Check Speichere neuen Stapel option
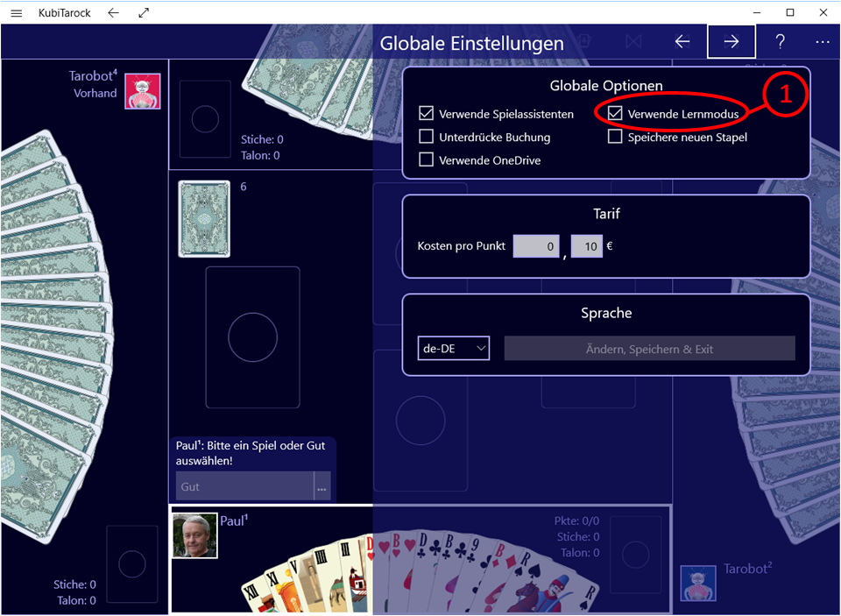Image resolution: width=841 pixels, height=616 pixels. tap(615, 137)
